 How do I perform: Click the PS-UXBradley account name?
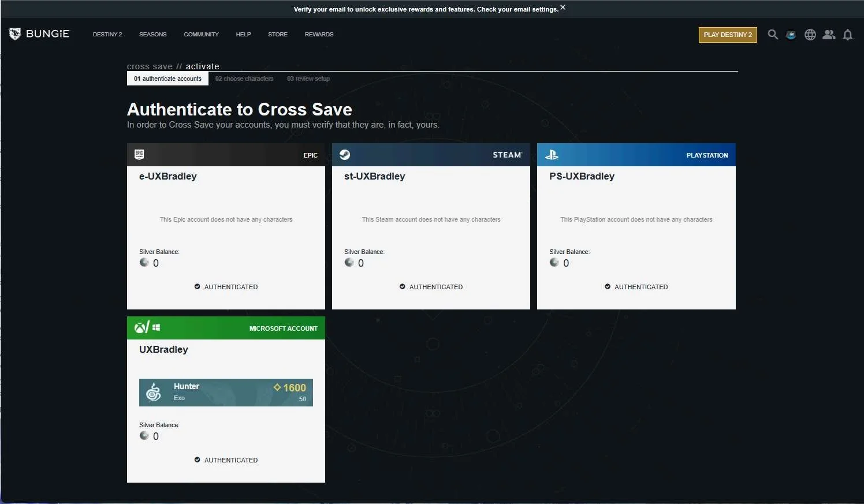[582, 176]
